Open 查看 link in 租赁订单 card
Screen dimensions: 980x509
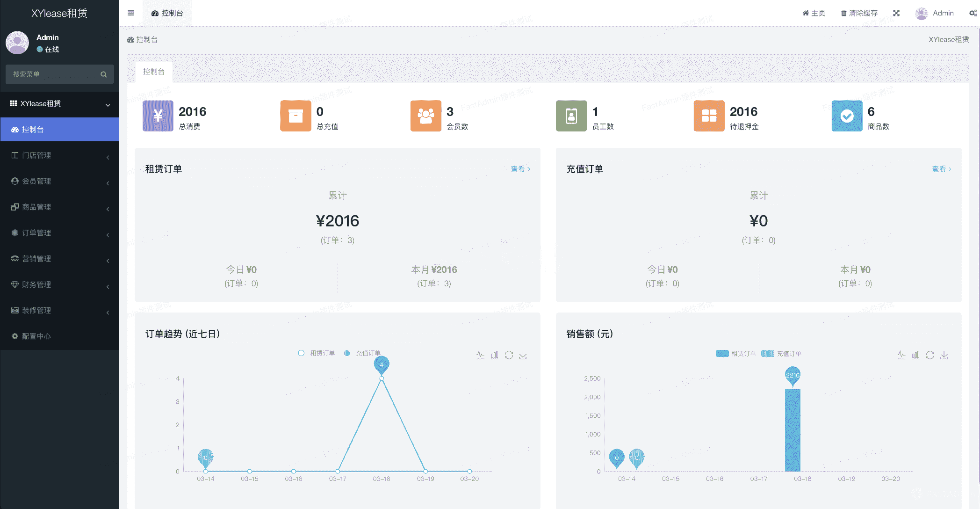tap(520, 169)
